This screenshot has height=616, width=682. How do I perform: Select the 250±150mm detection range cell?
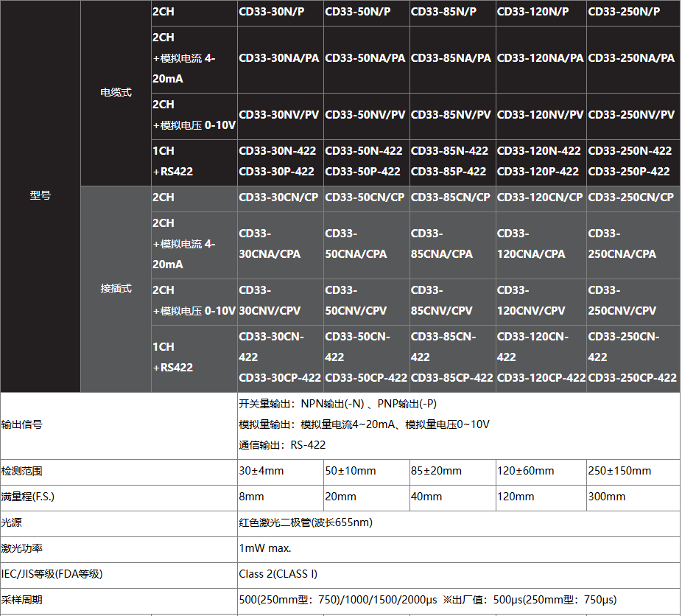coord(619,471)
